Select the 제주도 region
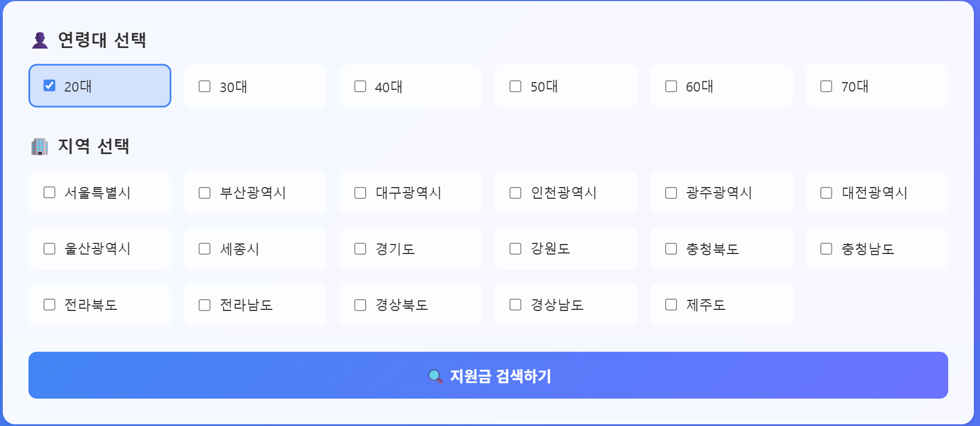 point(671,305)
